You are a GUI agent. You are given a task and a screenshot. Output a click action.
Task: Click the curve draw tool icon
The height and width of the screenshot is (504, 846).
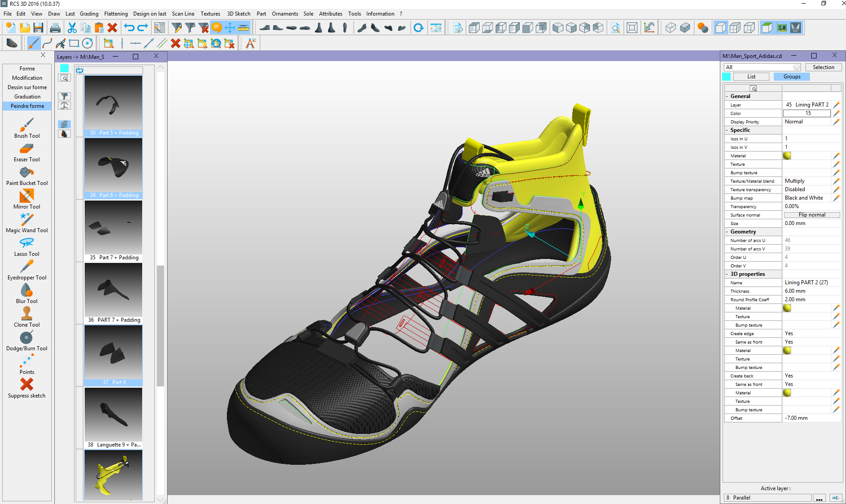47,43
